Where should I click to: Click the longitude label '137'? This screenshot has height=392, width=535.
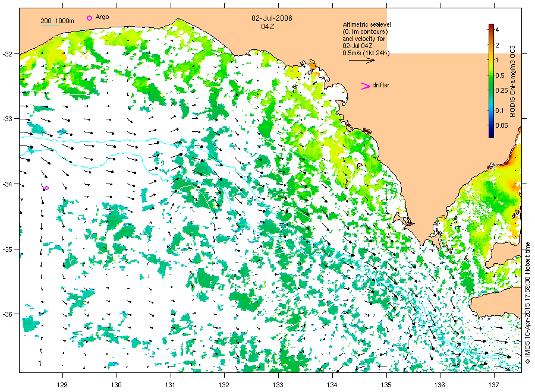[x=494, y=385]
